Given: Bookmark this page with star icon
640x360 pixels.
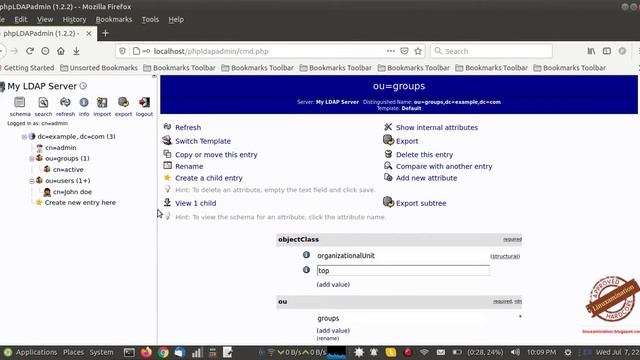Looking at the screenshot, I should [418, 51].
